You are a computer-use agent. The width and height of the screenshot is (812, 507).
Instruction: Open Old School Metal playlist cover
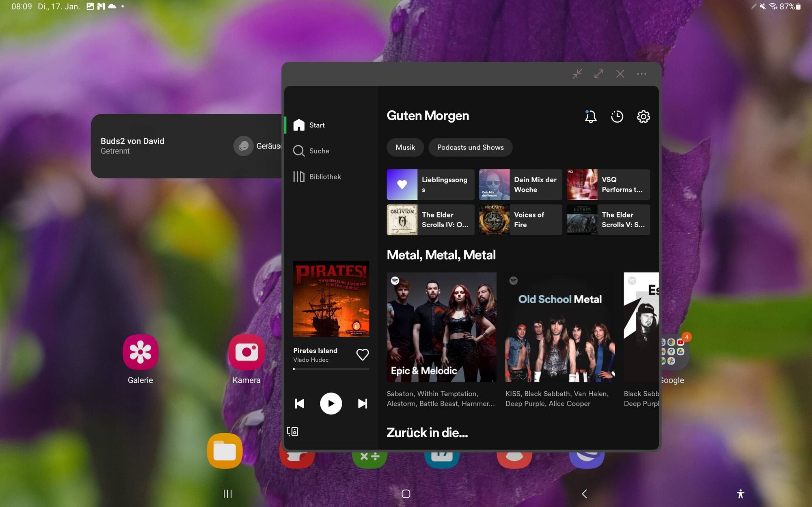pos(560,327)
